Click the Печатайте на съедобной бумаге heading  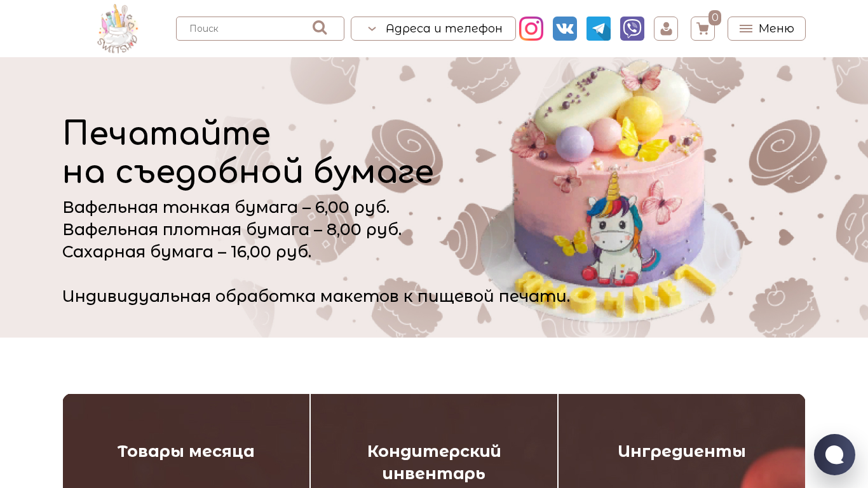(x=248, y=152)
